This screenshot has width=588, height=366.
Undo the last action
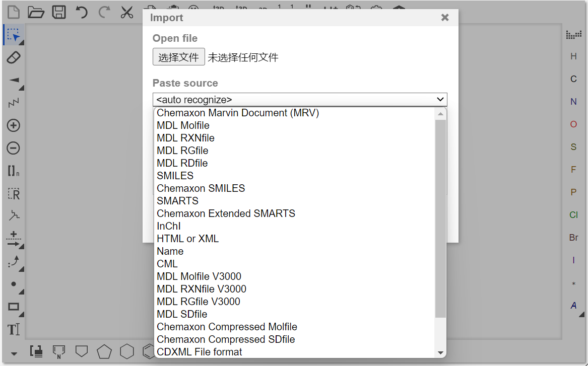coord(82,12)
